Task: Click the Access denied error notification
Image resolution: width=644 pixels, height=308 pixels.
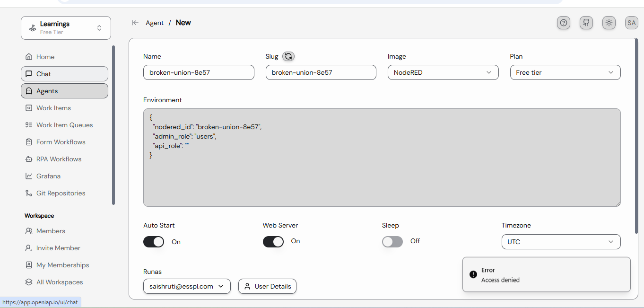Action: click(547, 274)
